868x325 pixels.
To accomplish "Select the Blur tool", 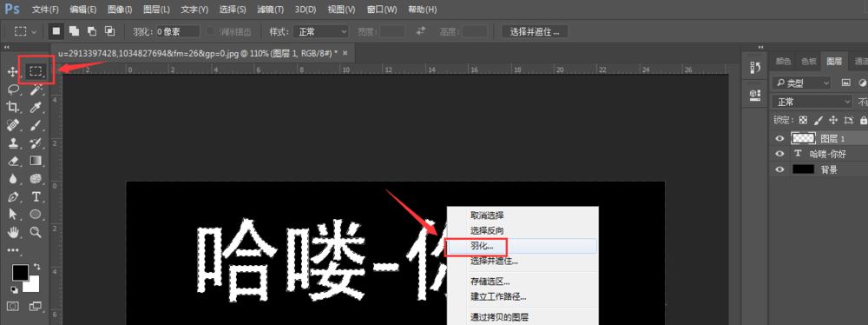I will click(x=13, y=179).
